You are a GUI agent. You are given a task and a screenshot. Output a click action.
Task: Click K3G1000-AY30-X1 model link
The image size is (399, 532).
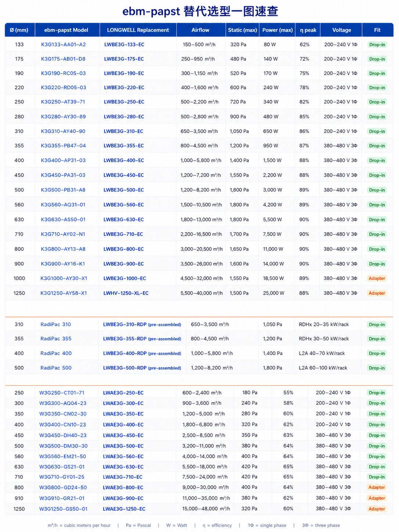pos(64,278)
